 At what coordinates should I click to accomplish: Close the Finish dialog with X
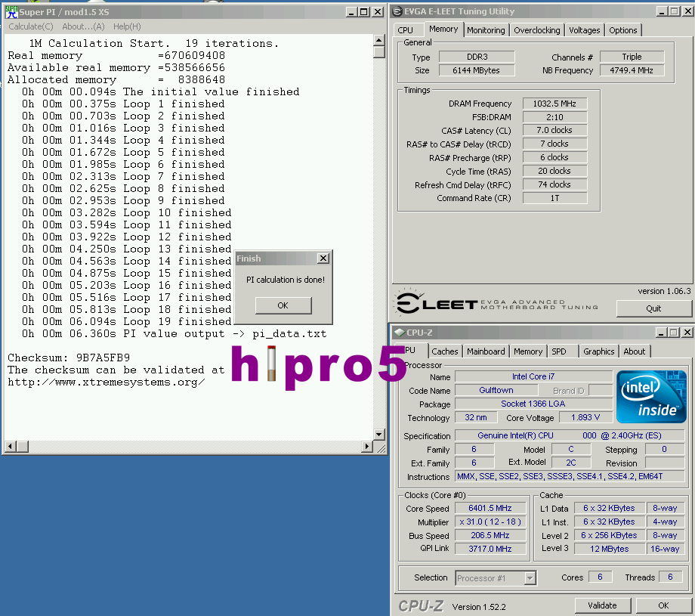tap(323, 258)
